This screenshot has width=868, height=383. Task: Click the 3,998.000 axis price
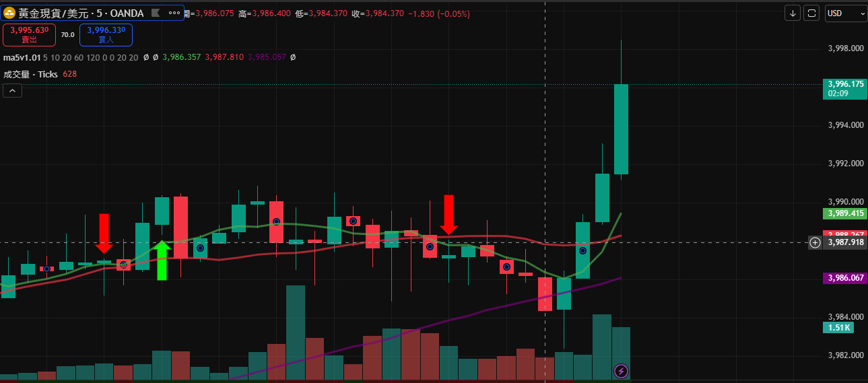tap(846, 48)
